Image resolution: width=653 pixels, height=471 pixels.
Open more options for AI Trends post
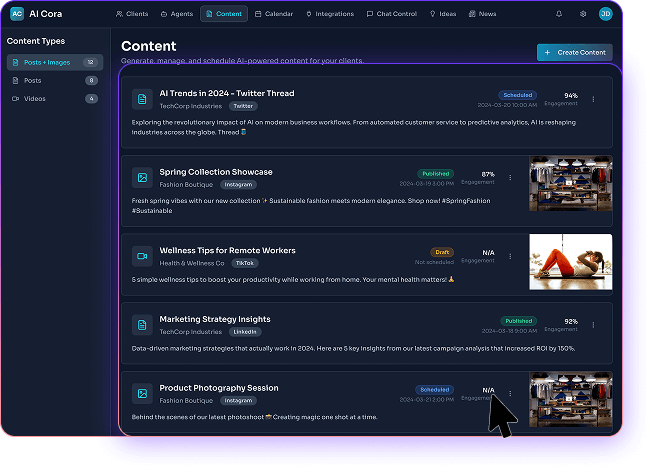(593, 99)
